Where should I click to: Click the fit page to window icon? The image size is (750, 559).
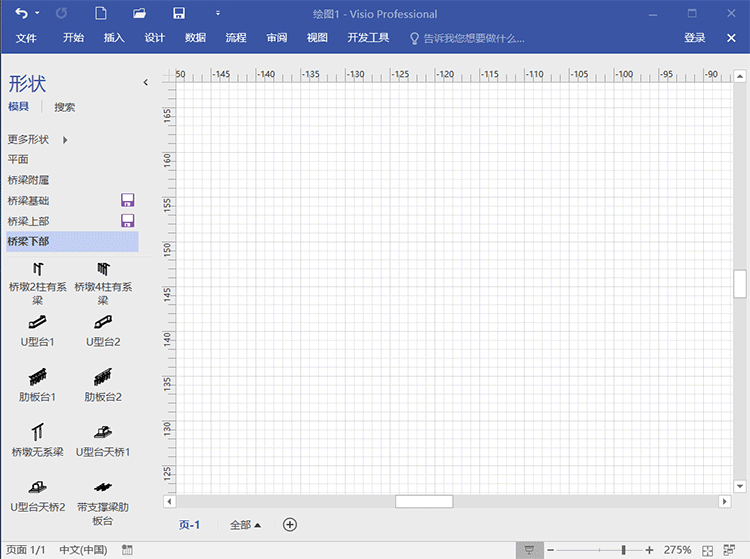pyautogui.click(x=707, y=550)
